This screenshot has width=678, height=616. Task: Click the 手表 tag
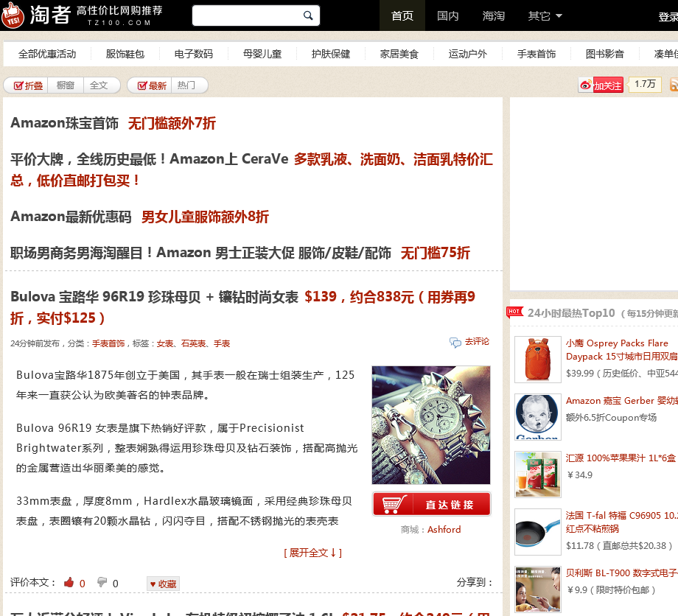click(x=222, y=343)
